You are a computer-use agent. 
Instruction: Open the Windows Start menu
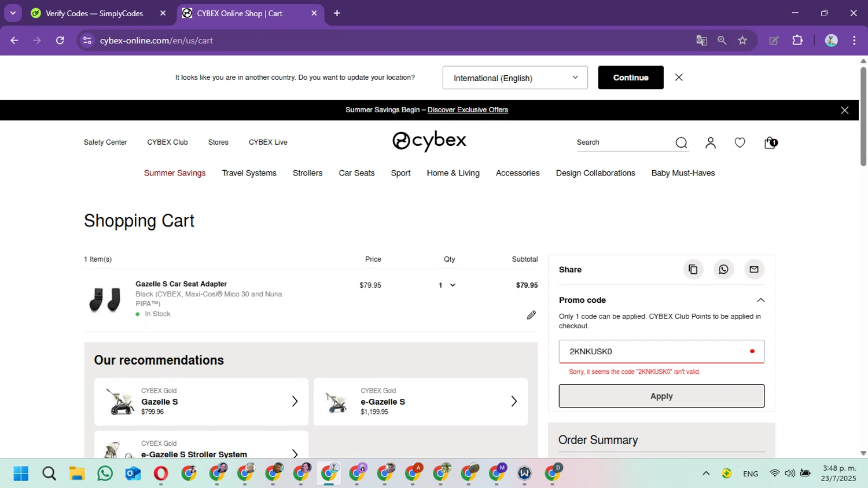click(x=21, y=474)
